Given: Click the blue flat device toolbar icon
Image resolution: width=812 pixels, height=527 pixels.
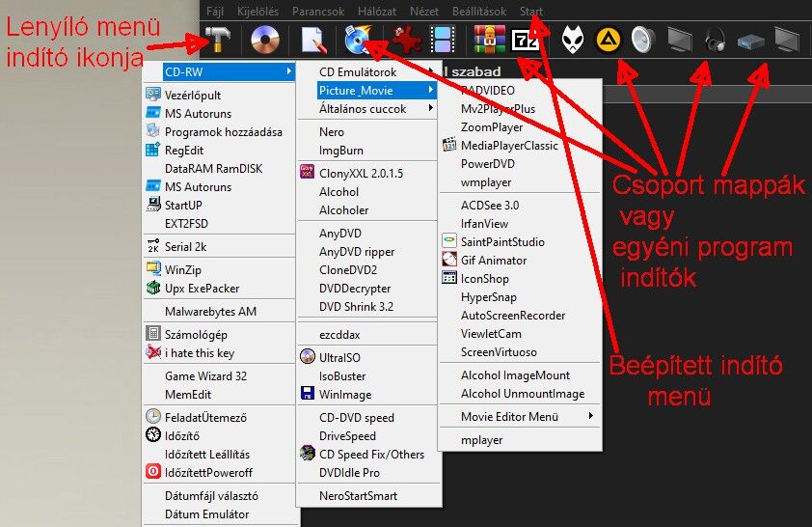Looking at the screenshot, I should pos(750,41).
